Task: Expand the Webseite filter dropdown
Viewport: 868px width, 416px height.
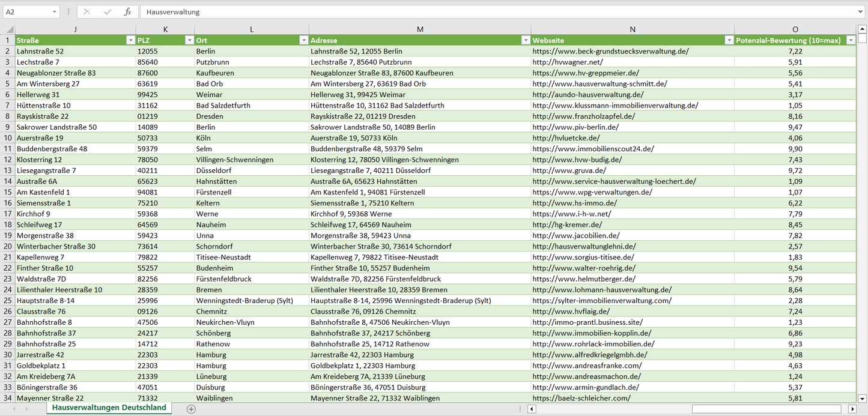Action: pos(729,40)
